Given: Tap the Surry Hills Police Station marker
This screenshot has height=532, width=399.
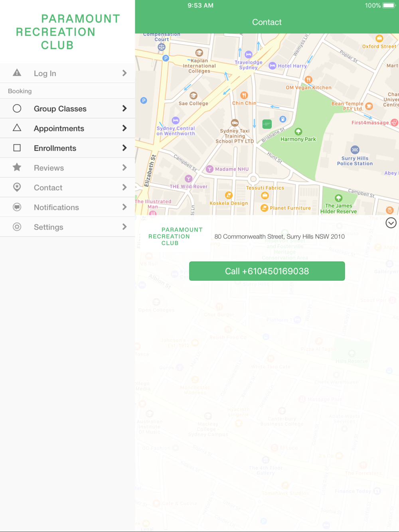Looking at the screenshot, I should [x=355, y=150].
